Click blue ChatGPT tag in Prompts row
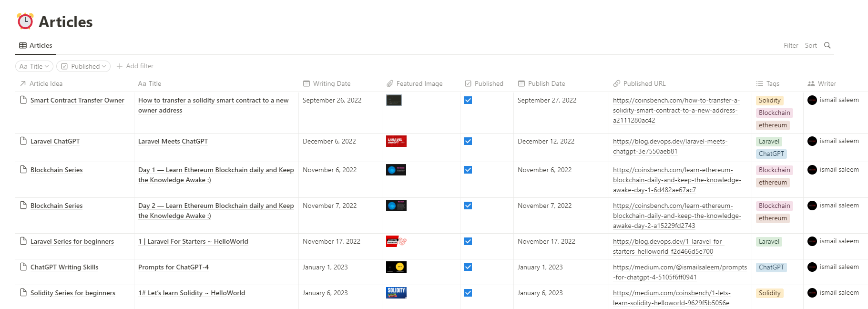 771,267
